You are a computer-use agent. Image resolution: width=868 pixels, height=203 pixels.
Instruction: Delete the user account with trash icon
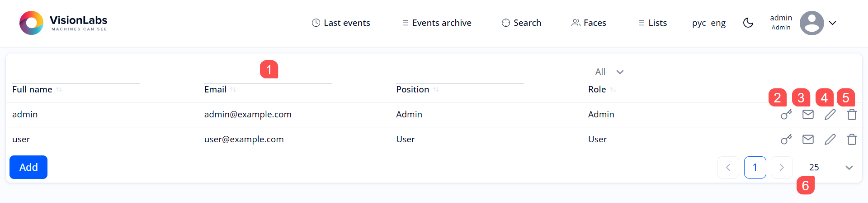click(852, 140)
